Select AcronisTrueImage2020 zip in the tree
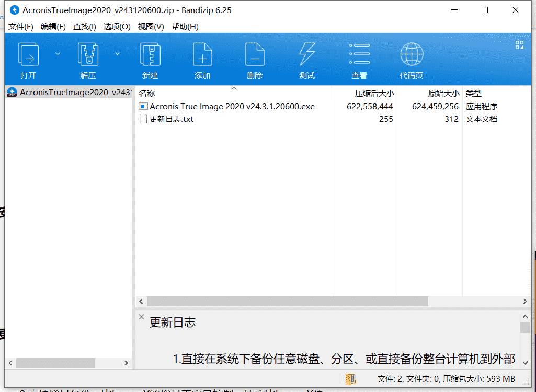Image resolution: width=536 pixels, height=392 pixels. click(x=69, y=93)
